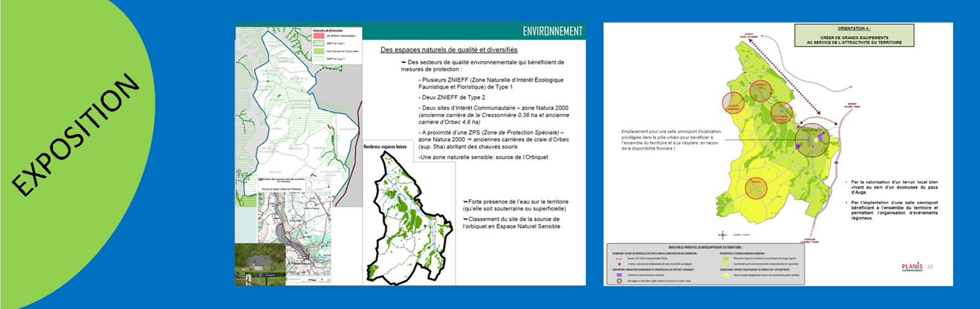Click heading "Des espaces naturels de qualité et diversifiés"

coord(449,50)
